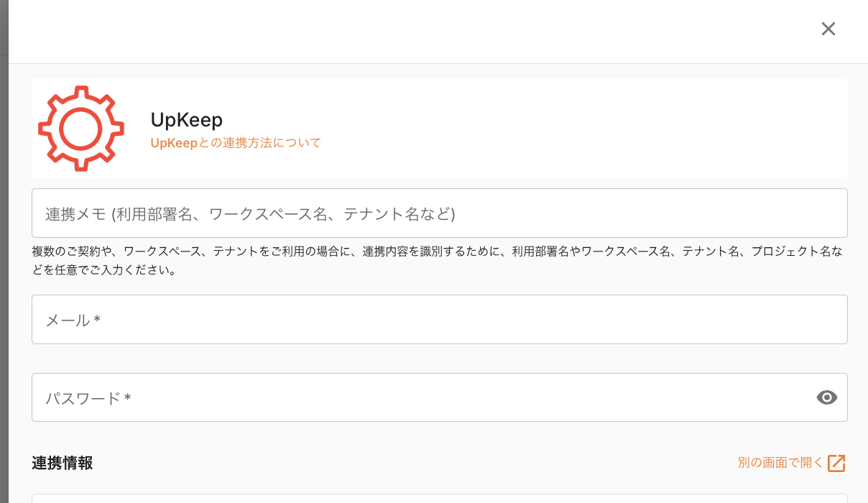This screenshot has width=868, height=503.
Task: Click the open-in-new-window arrow icon
Action: pos(836,463)
